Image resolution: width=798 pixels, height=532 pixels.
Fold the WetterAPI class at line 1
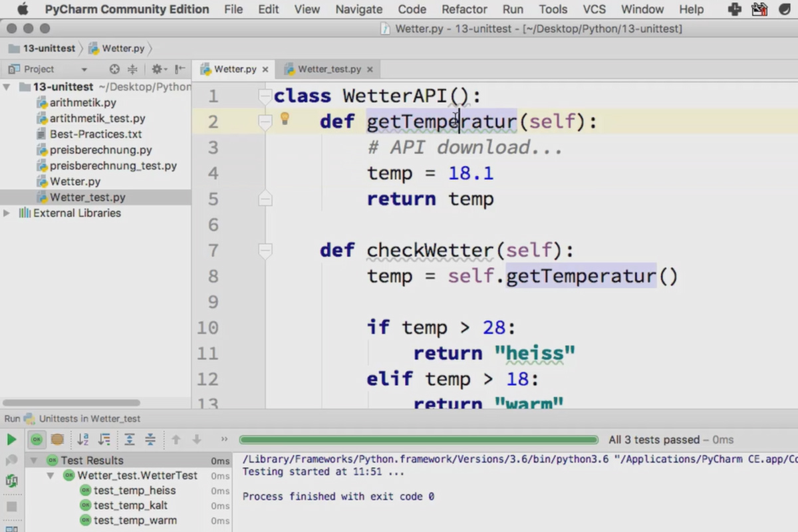pyautogui.click(x=265, y=96)
